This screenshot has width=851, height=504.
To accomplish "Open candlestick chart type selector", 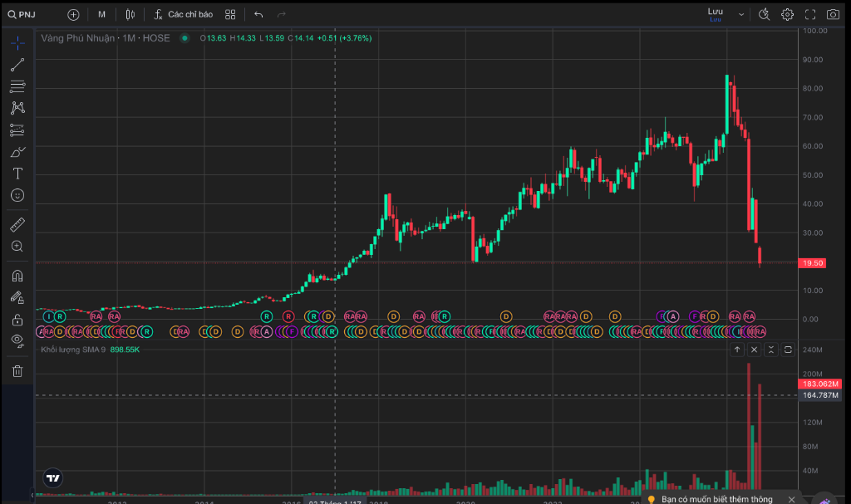I will pyautogui.click(x=130, y=15).
